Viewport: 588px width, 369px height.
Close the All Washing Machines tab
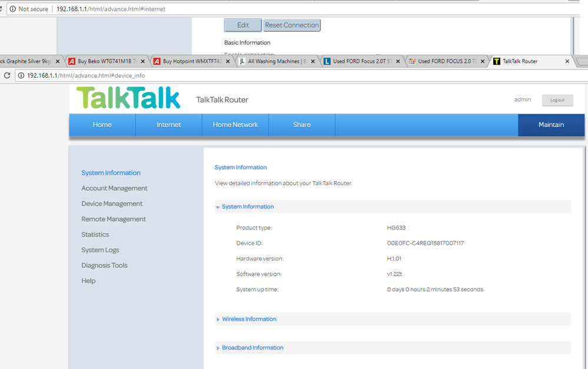(x=313, y=61)
